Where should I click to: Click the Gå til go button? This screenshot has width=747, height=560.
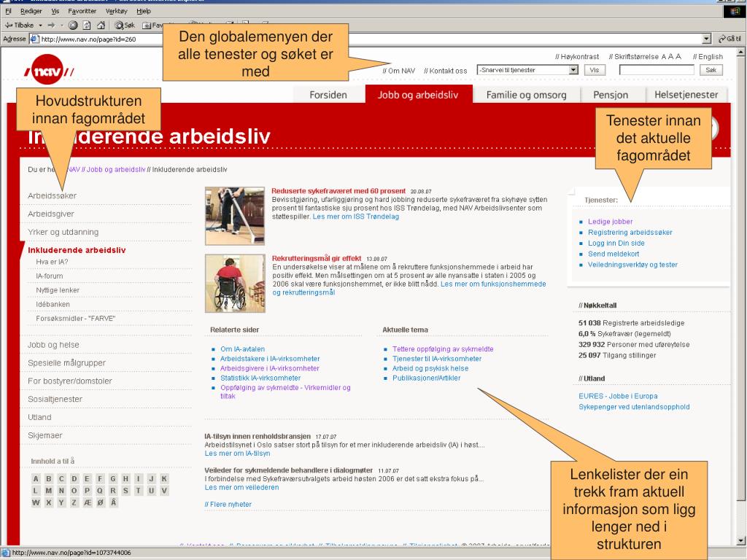pyautogui.click(x=729, y=39)
